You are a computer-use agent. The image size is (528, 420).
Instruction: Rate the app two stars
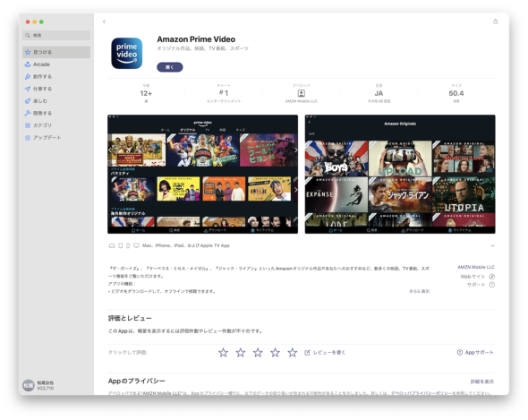pyautogui.click(x=241, y=353)
